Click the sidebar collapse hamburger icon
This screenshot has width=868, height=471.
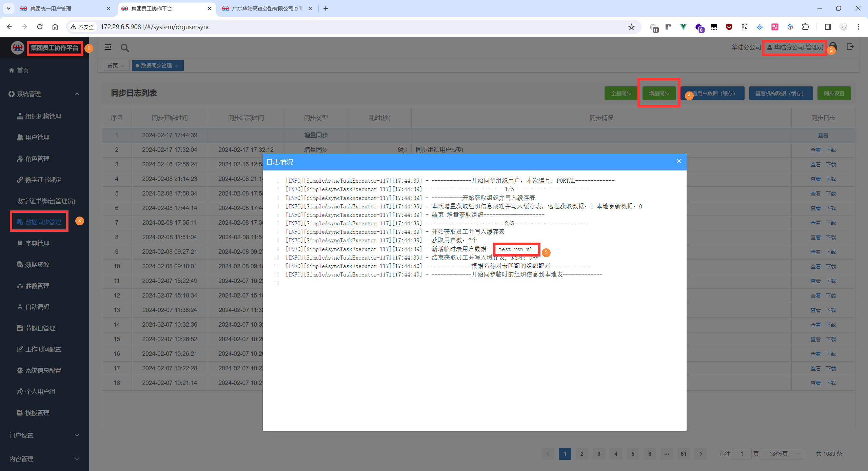[108, 47]
